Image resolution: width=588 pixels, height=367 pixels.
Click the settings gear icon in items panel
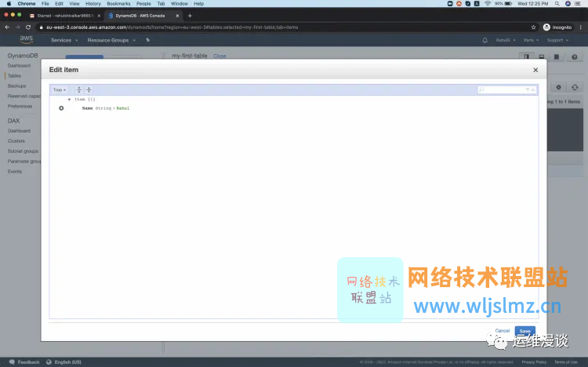(x=558, y=87)
